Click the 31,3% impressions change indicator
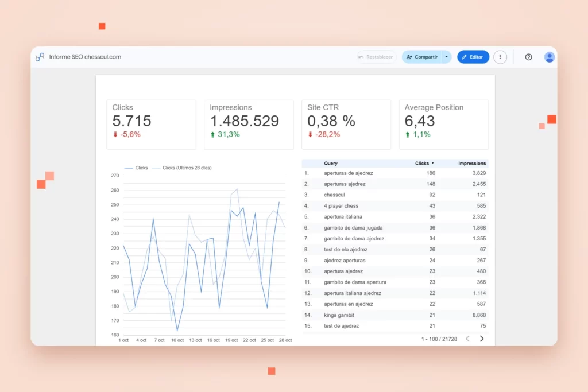Image resolution: width=588 pixels, height=392 pixels. (x=225, y=134)
